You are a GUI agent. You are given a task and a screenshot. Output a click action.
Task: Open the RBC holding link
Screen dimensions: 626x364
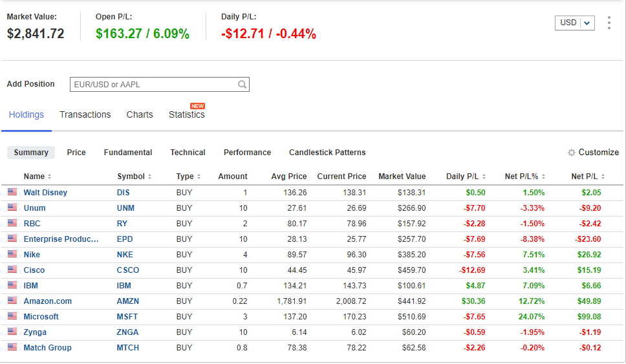click(32, 224)
